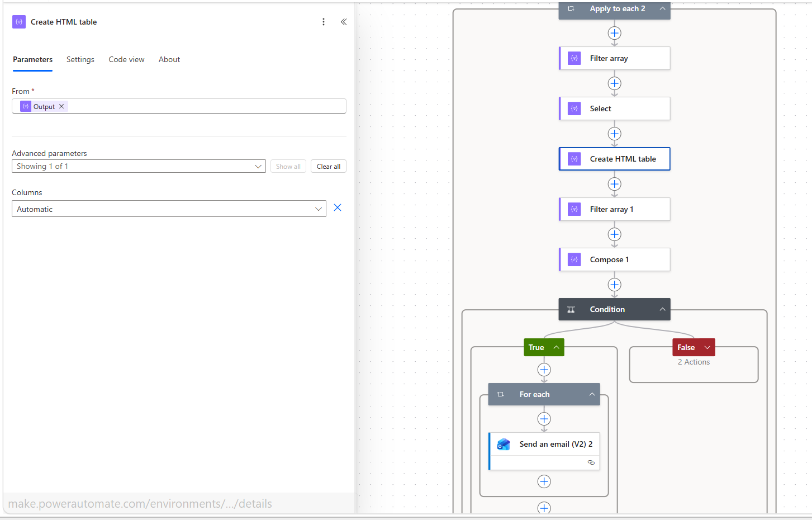The height and width of the screenshot is (520, 812).
Task: Add a step below the For each loop
Action: (x=544, y=508)
